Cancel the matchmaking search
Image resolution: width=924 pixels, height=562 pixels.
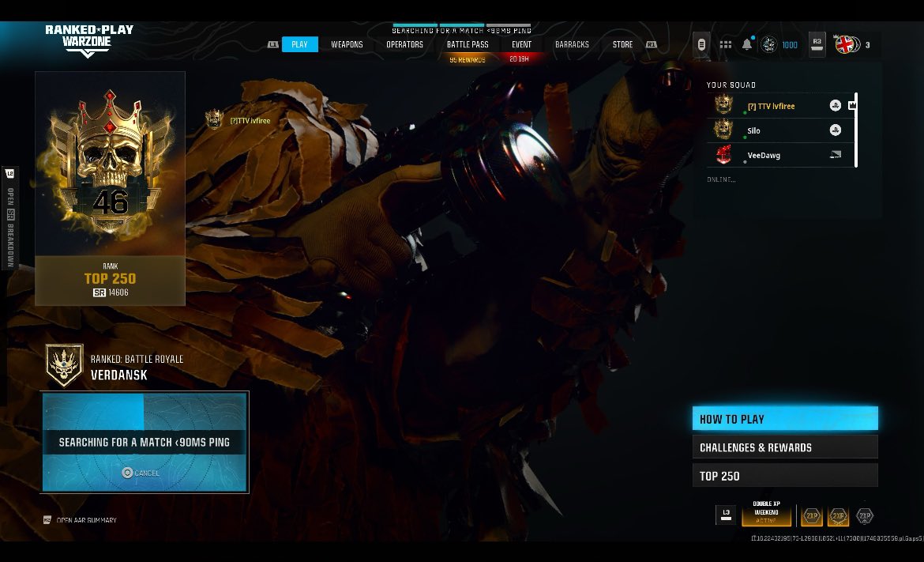[x=141, y=473]
